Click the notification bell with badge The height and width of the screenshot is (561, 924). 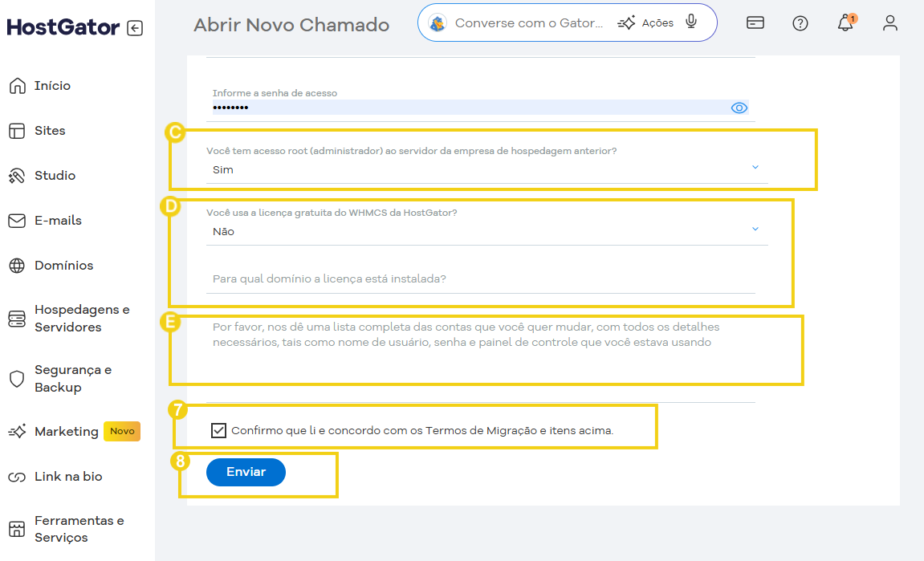pos(845,23)
